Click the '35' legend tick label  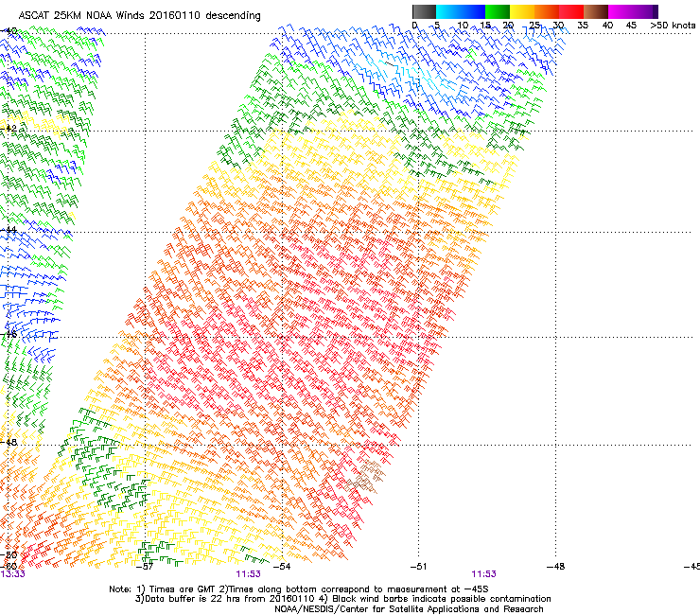pyautogui.click(x=583, y=26)
